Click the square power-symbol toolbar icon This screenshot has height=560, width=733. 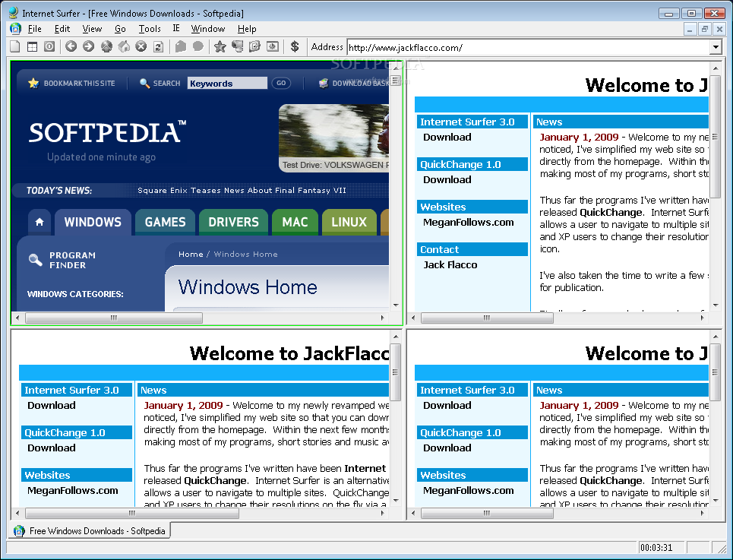click(x=49, y=46)
